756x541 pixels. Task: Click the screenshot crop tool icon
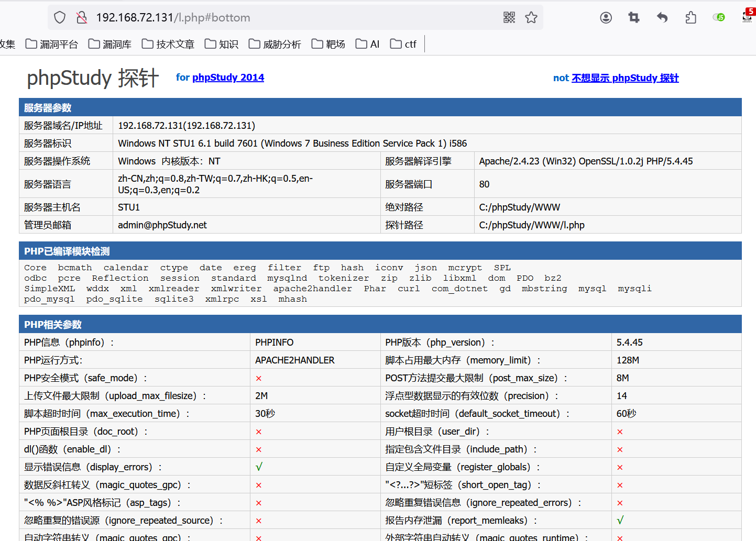point(634,18)
